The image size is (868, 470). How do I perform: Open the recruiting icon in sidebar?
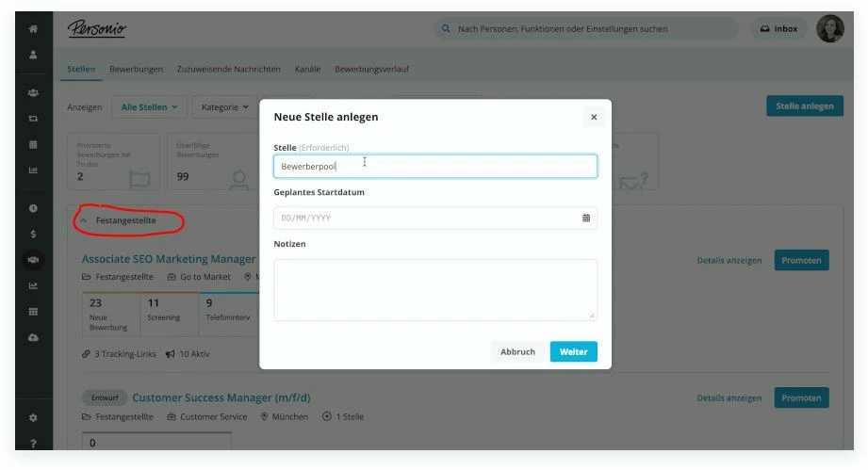click(x=33, y=260)
